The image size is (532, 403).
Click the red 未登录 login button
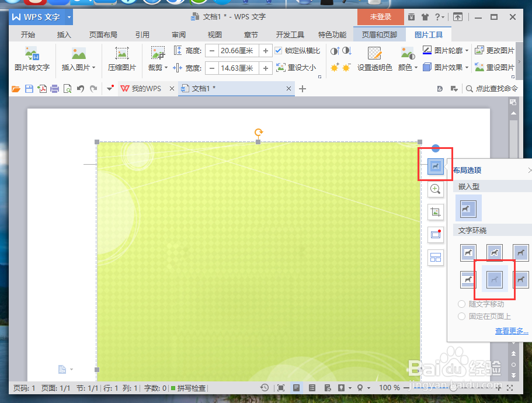[380, 17]
